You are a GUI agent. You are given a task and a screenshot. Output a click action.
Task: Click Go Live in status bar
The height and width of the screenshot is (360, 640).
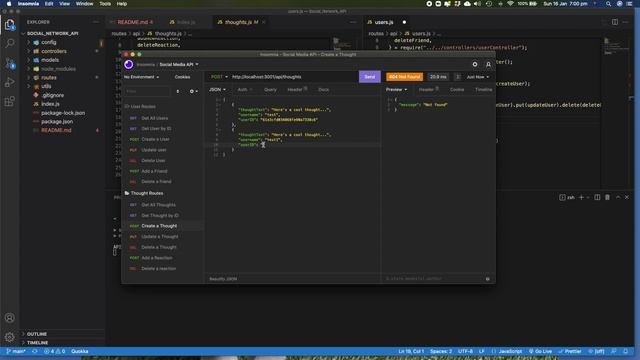point(540,351)
